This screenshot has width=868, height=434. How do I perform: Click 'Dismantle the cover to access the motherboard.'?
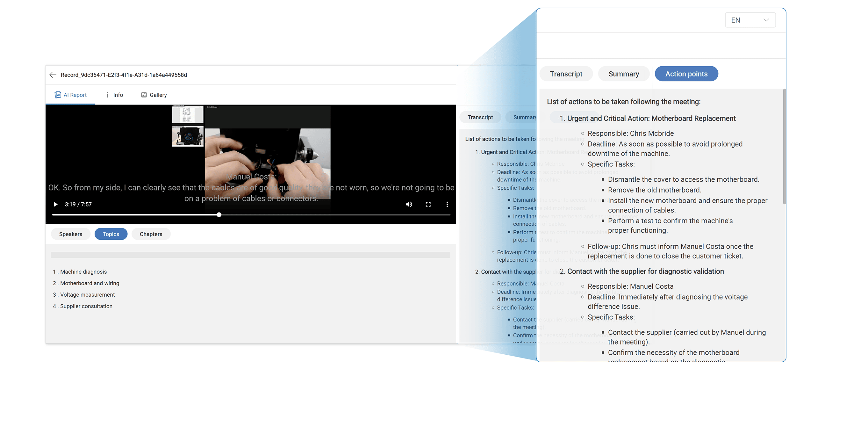point(683,180)
